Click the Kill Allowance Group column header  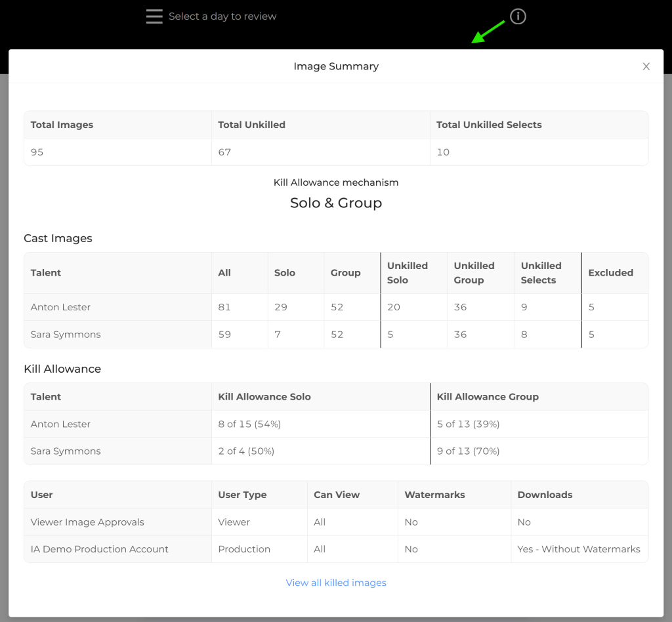click(x=488, y=397)
